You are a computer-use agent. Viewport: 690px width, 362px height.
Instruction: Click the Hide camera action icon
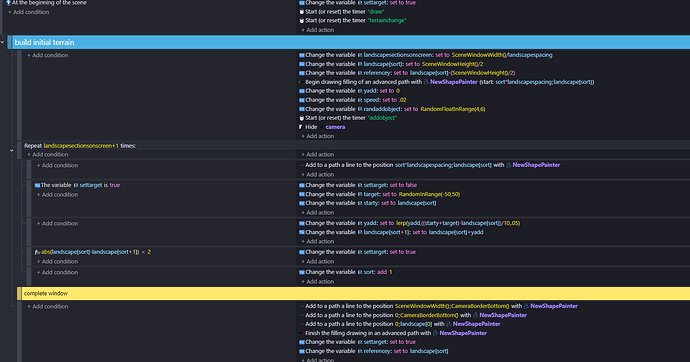[x=301, y=127]
